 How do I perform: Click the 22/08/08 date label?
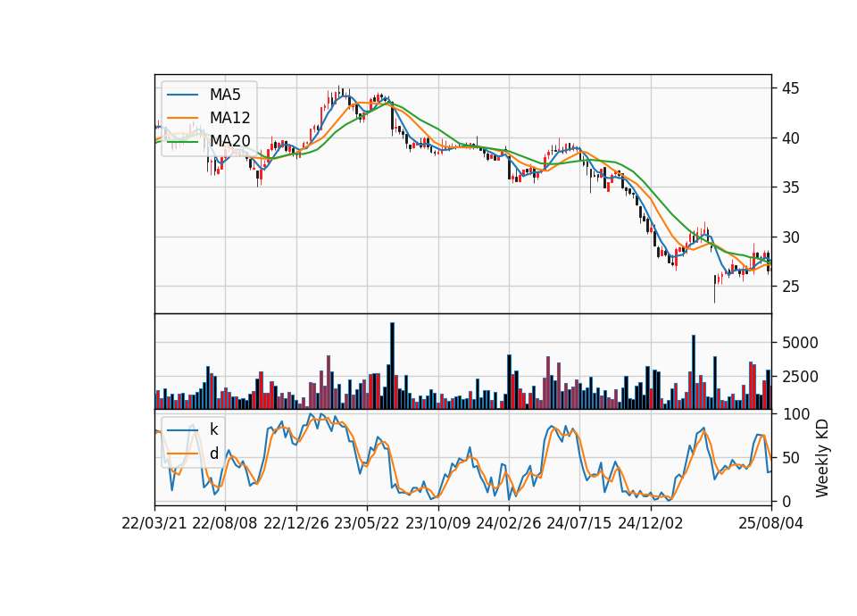[225, 523]
